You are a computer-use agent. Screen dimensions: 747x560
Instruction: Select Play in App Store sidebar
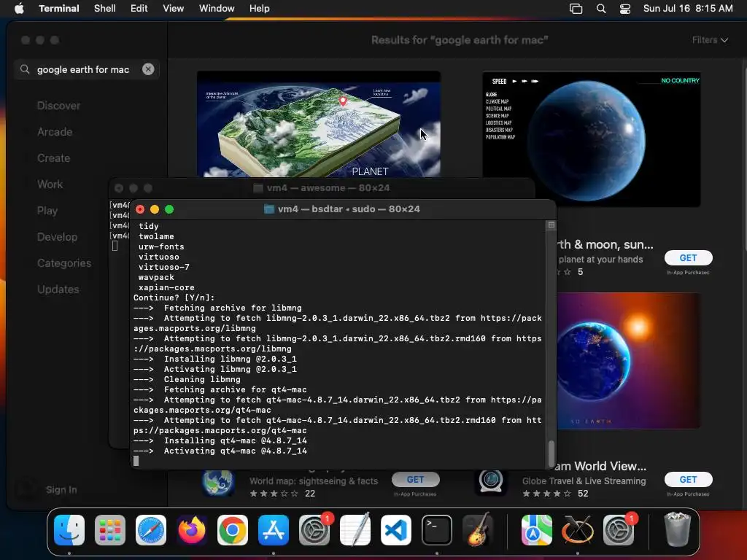tap(47, 211)
